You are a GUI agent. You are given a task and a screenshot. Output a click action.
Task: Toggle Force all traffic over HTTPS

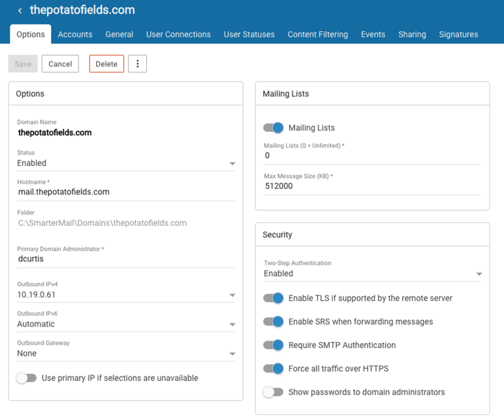point(274,369)
